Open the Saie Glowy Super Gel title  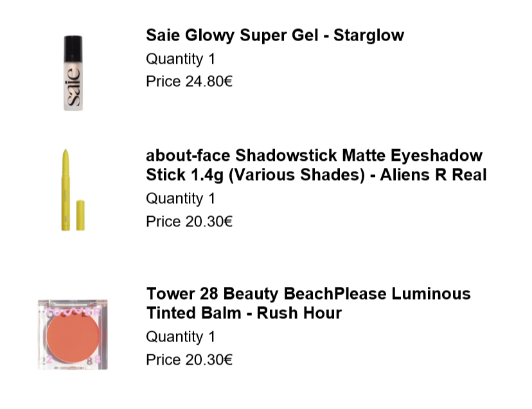(x=275, y=35)
